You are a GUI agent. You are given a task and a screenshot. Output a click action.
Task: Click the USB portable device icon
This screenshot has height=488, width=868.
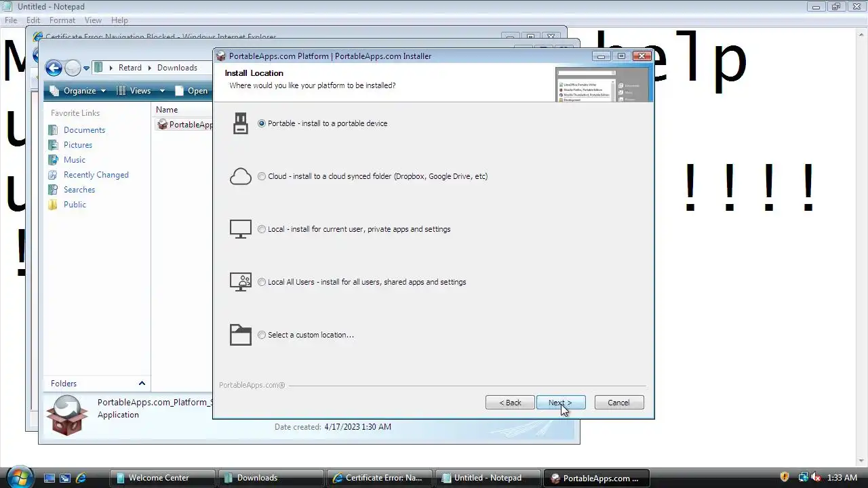tap(241, 123)
